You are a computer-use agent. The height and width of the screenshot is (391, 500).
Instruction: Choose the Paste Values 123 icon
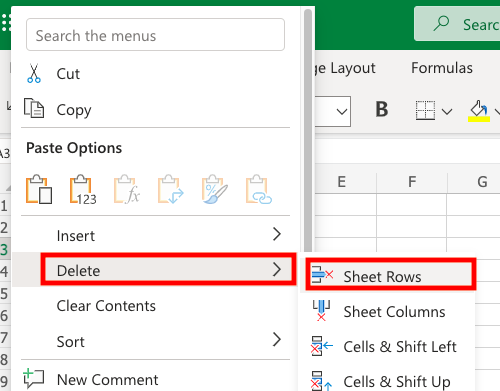[x=83, y=189]
